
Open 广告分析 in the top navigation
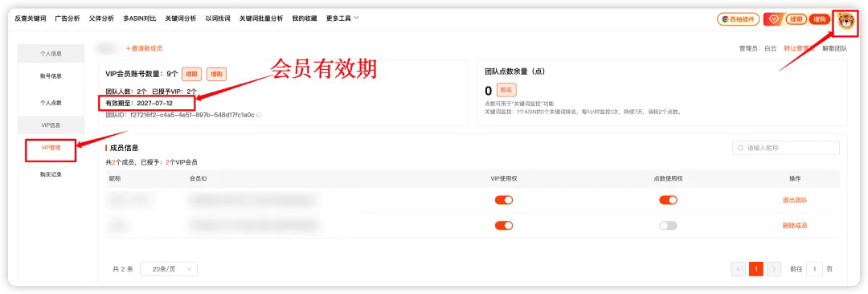(68, 18)
